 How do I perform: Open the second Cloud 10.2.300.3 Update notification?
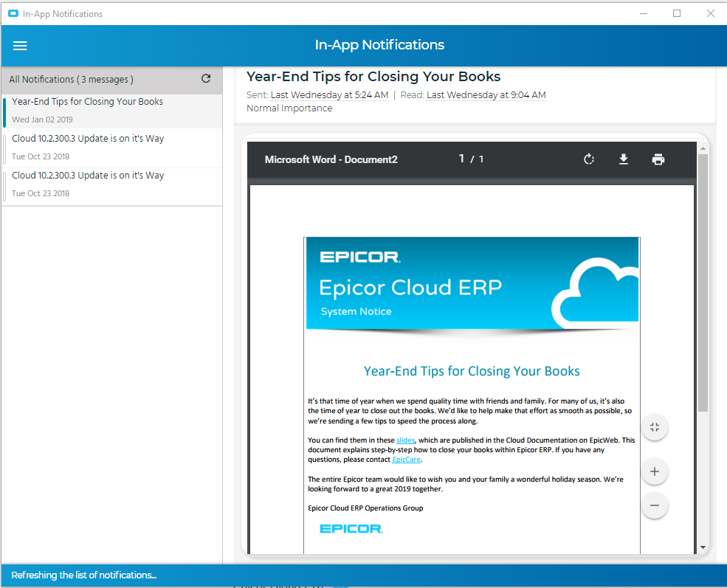[111, 185]
